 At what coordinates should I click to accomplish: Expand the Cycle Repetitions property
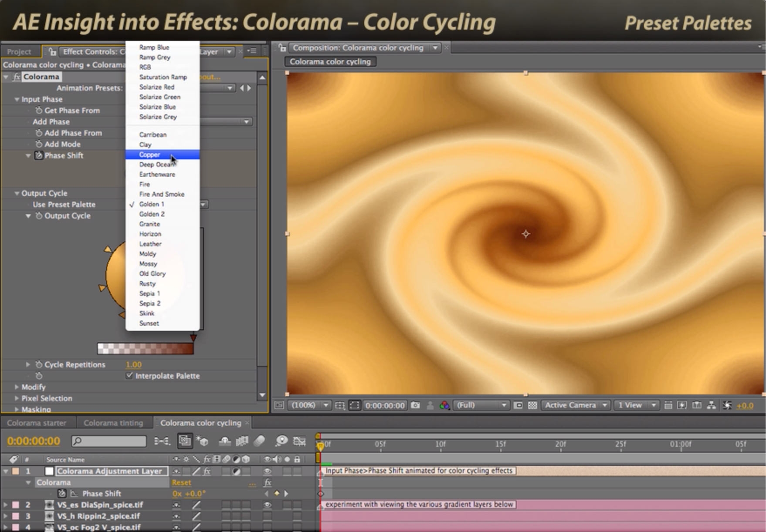pyautogui.click(x=28, y=364)
